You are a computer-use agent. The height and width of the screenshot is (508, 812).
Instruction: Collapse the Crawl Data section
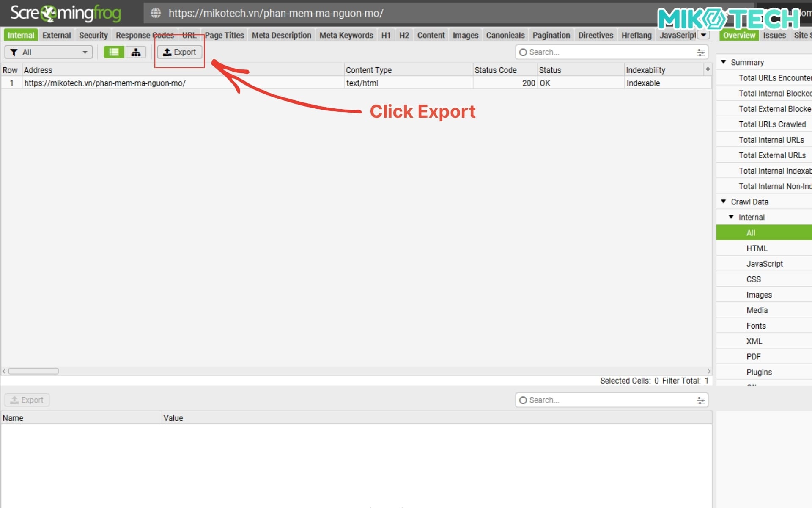[x=724, y=202]
